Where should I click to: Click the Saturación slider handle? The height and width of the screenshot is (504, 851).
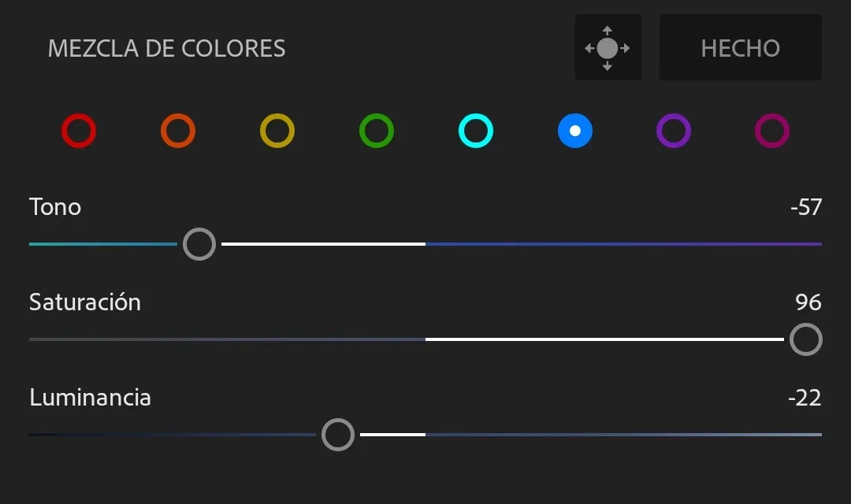(805, 339)
